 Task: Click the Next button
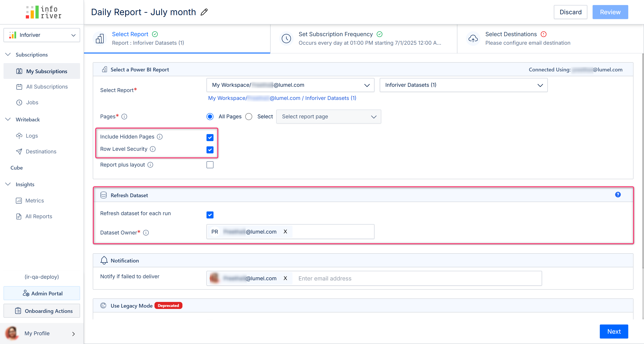point(614,331)
